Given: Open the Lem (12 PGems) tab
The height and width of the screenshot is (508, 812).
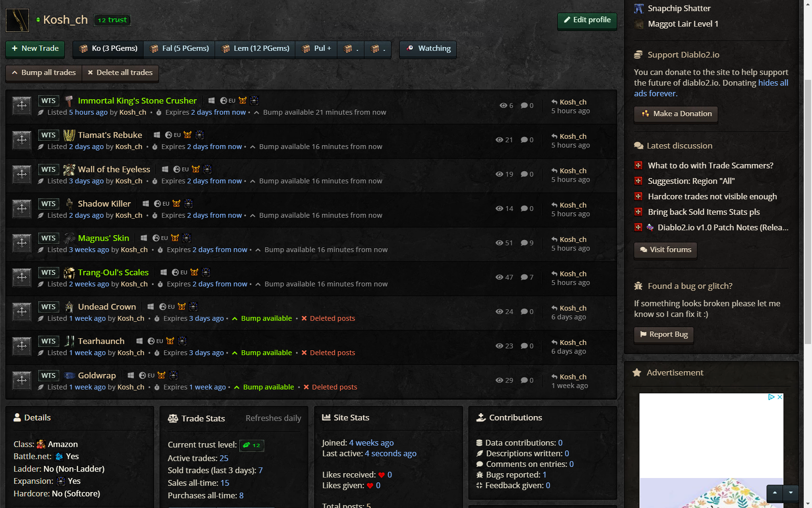Looking at the screenshot, I should (x=255, y=48).
